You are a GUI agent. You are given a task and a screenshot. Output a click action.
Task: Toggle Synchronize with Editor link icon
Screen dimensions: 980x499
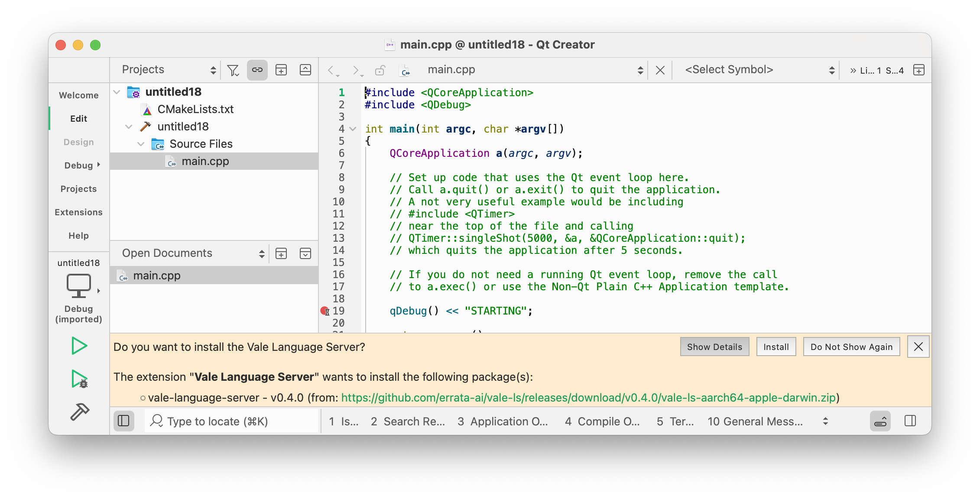(x=257, y=70)
